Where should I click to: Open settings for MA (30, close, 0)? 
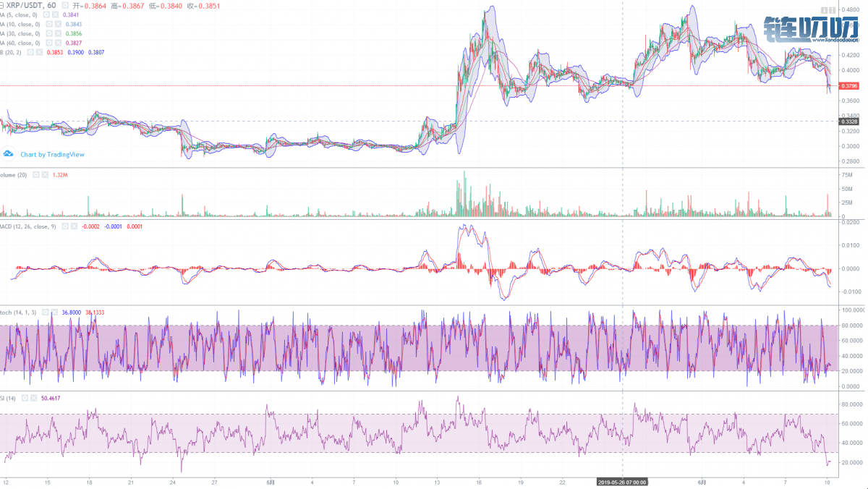pos(49,33)
